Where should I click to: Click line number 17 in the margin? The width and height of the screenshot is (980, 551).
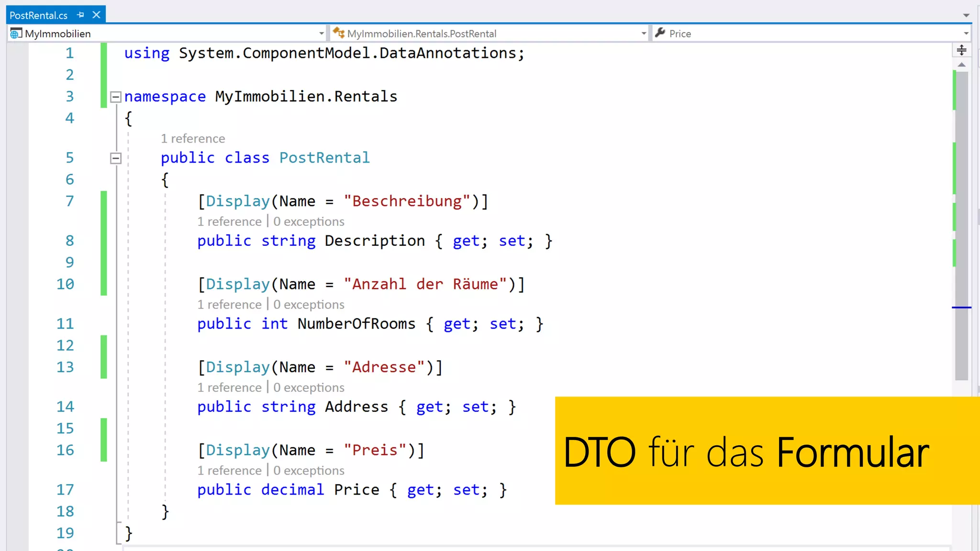pyautogui.click(x=66, y=490)
